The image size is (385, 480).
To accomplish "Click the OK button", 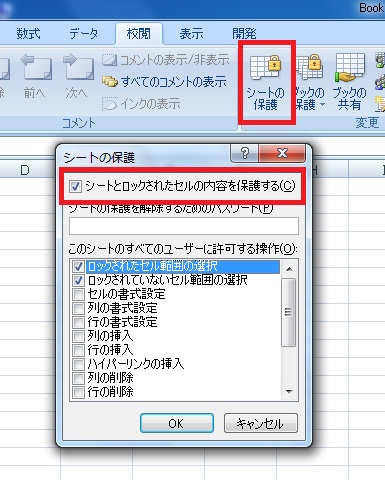I will point(177,423).
